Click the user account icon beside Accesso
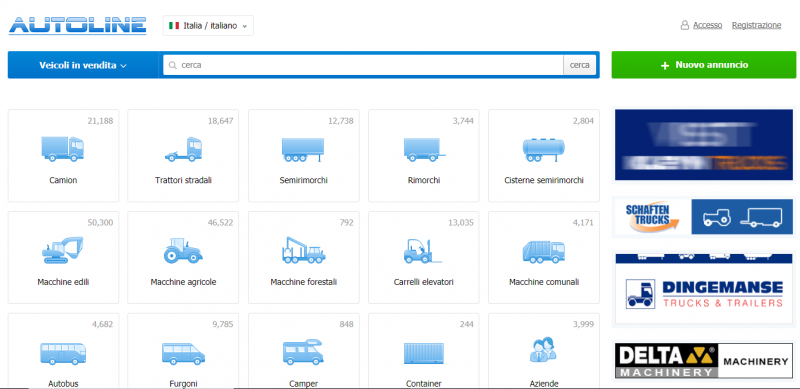800x389 pixels. [685, 25]
